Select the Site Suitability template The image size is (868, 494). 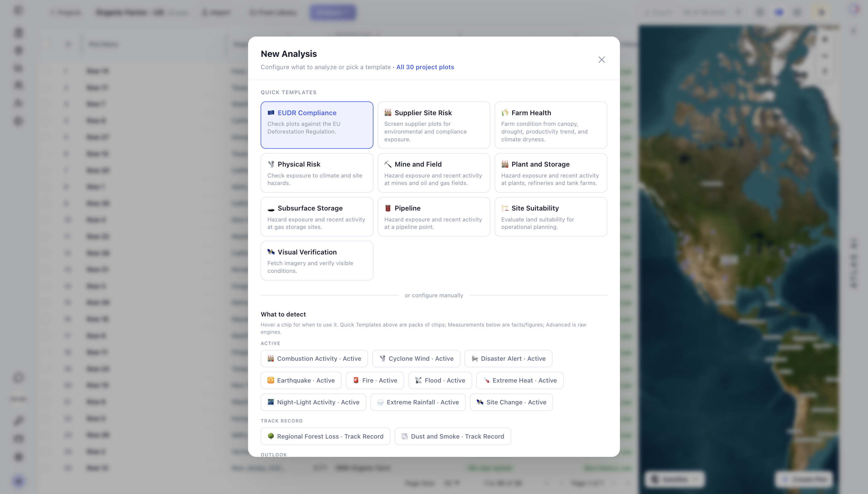pyautogui.click(x=551, y=217)
